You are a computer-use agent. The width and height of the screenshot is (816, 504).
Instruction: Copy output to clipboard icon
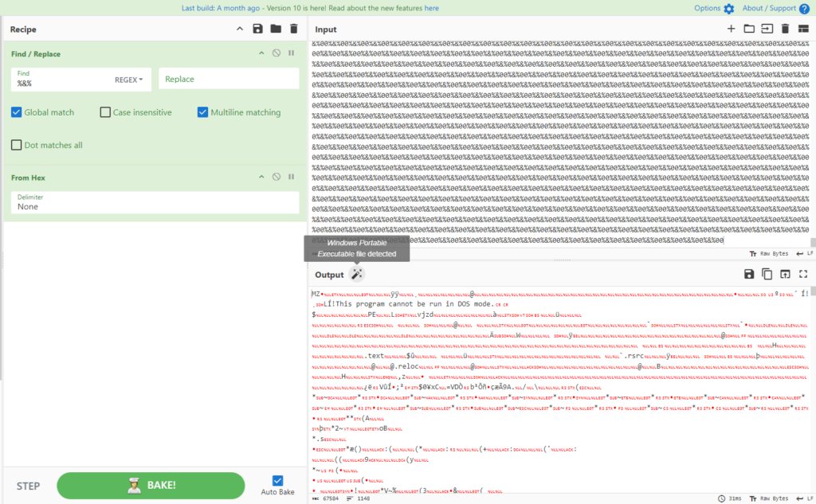point(767,274)
